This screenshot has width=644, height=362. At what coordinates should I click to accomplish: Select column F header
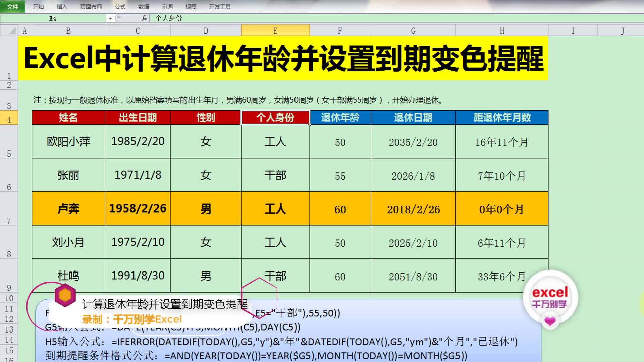coord(340,31)
